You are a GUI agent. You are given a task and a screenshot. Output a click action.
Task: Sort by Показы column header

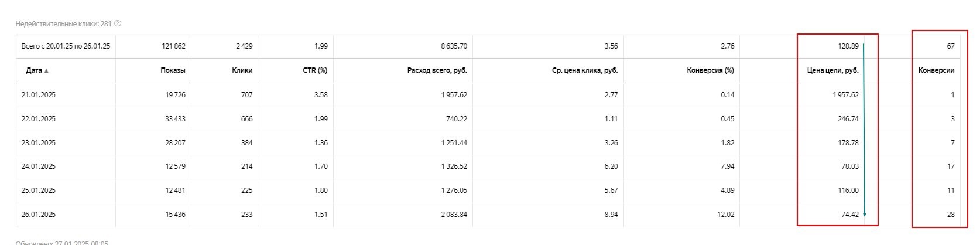coord(173,70)
